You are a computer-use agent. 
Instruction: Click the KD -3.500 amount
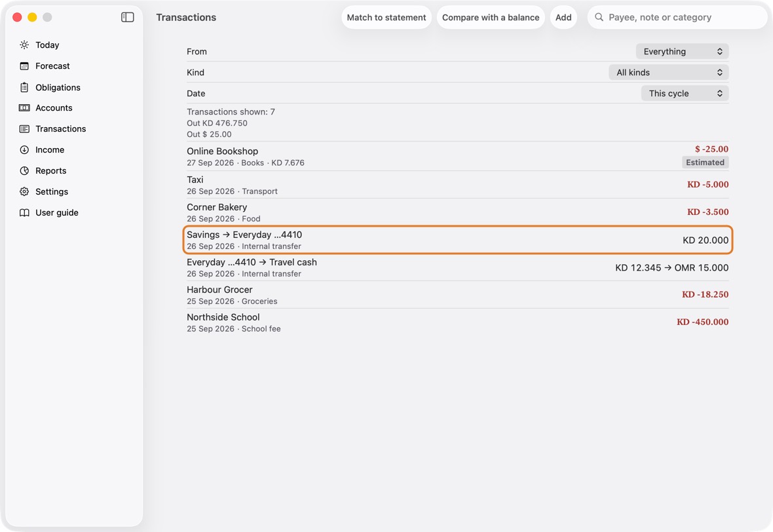coord(707,212)
